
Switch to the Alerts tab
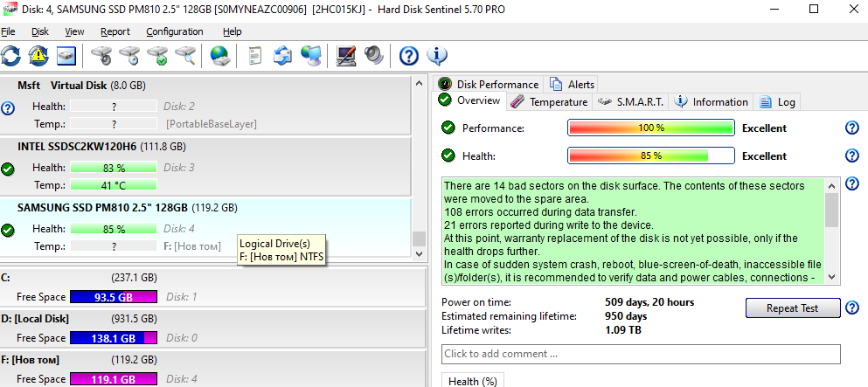click(572, 84)
